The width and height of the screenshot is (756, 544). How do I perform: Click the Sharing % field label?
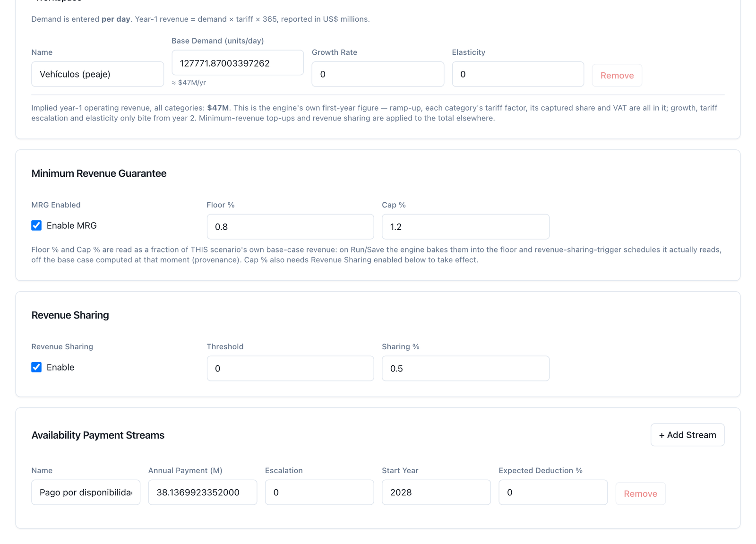[401, 346]
